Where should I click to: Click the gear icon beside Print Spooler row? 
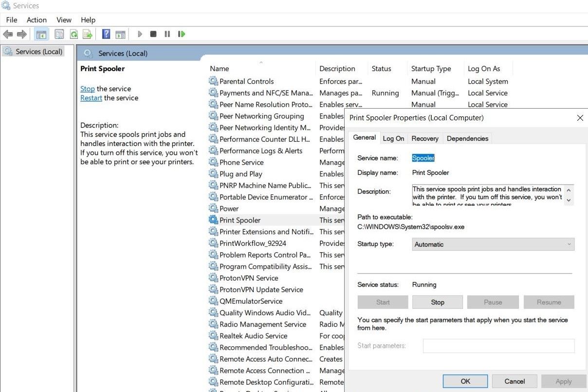(213, 220)
